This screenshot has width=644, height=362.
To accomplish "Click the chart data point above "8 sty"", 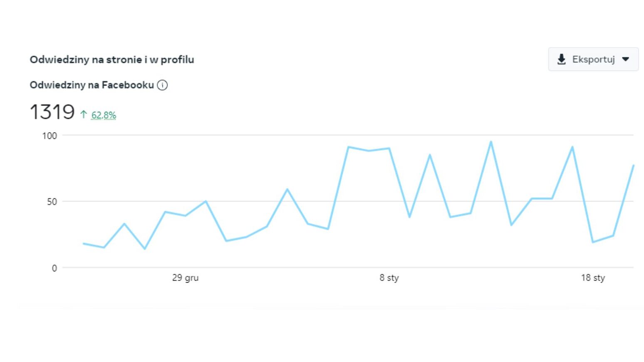I will [x=389, y=148].
